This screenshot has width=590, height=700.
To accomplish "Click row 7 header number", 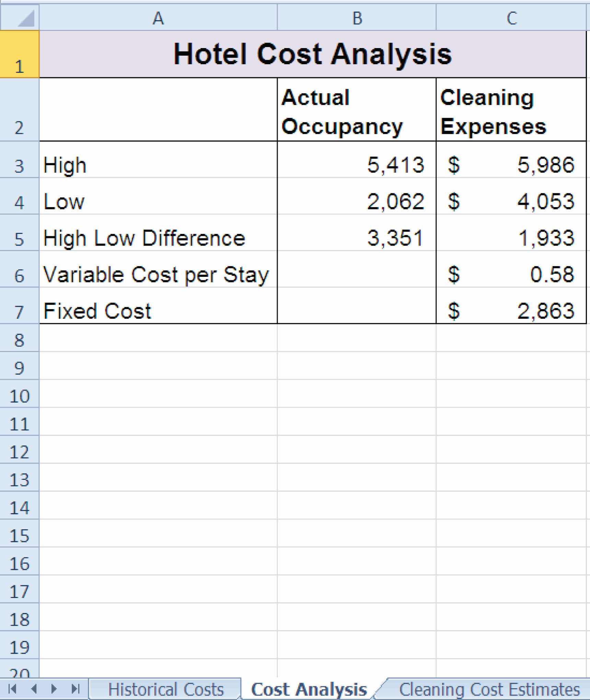I will tap(19, 311).
